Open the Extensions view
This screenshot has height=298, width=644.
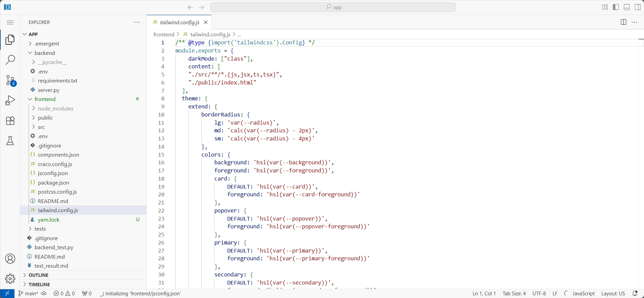click(x=10, y=121)
